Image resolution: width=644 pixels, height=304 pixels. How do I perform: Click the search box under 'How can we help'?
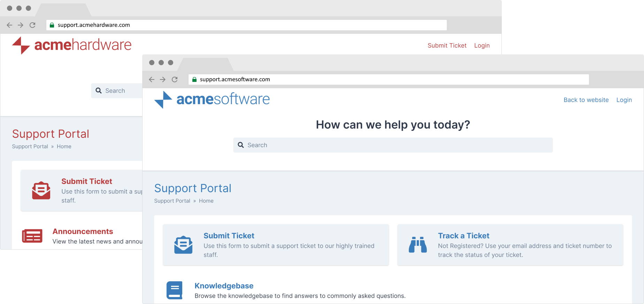393,145
